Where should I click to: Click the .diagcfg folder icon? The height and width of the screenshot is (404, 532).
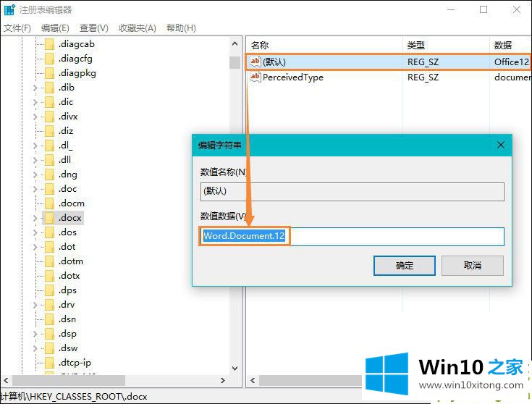pos(49,59)
